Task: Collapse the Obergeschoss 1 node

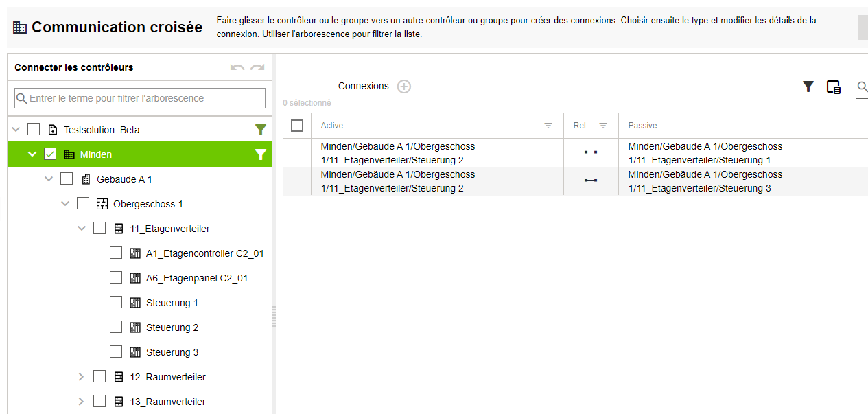Action: [65, 204]
